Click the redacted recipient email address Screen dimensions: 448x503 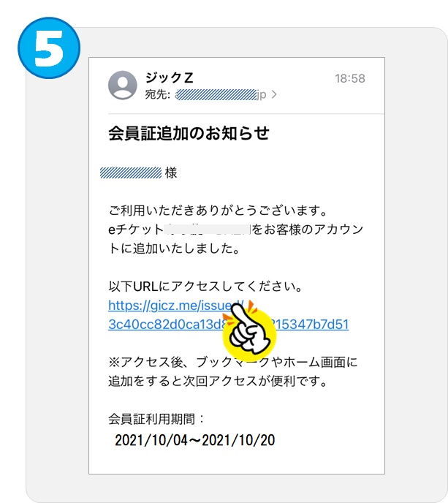pos(221,94)
